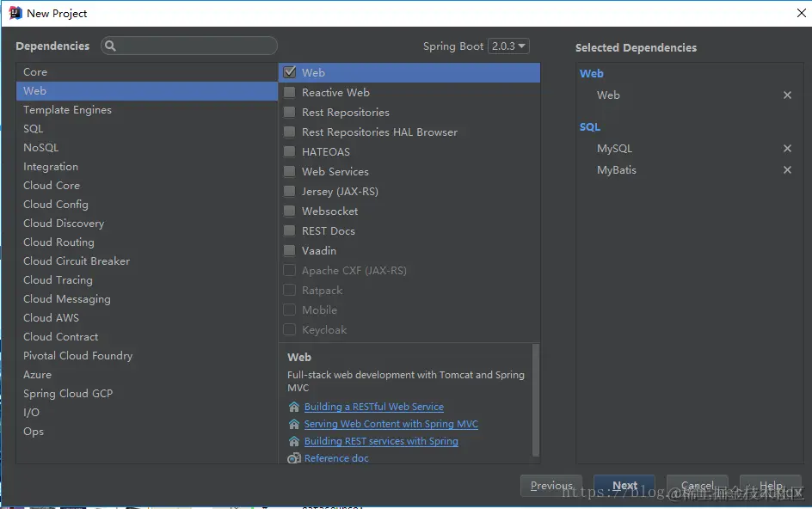Click the Web group header in Selected Dependencies

(592, 74)
